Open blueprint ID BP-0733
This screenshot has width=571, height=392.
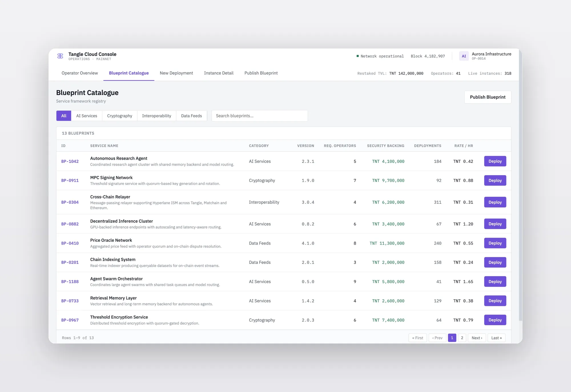coord(70,301)
